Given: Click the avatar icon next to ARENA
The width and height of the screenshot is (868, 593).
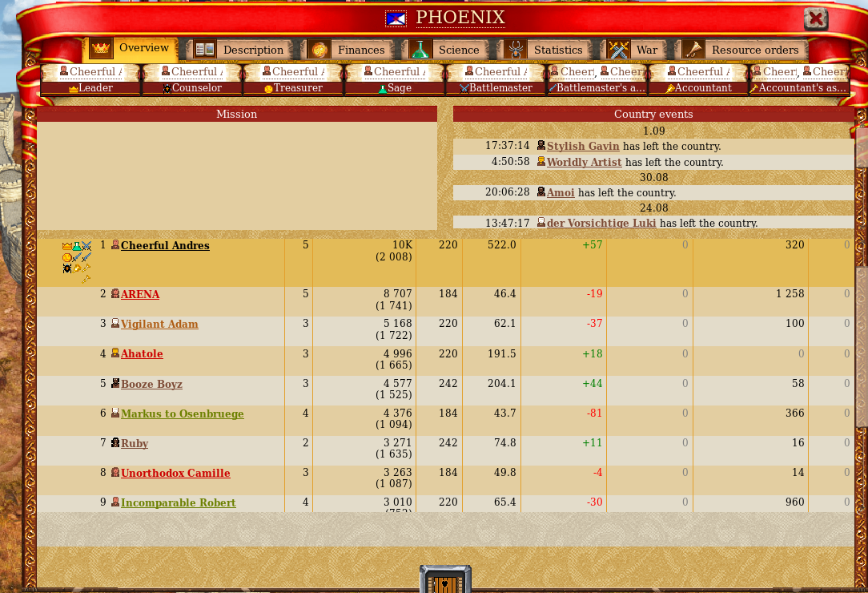Looking at the screenshot, I should 115,294.
